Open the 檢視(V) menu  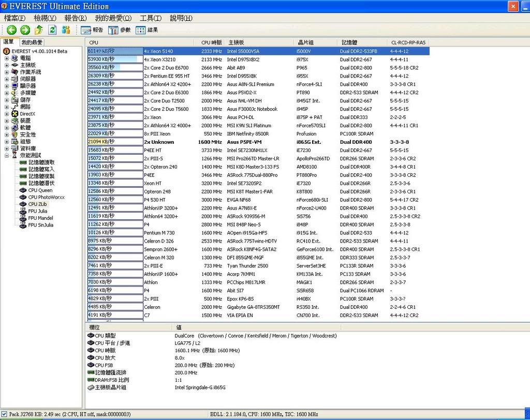point(45,18)
